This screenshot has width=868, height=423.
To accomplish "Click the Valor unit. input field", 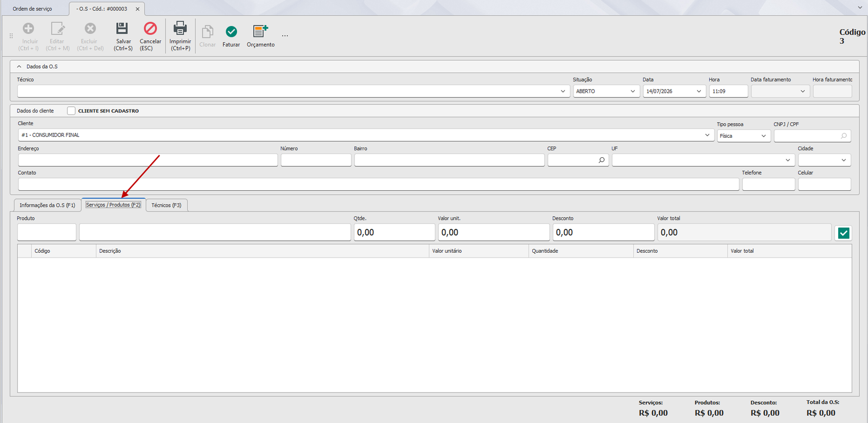I will [494, 232].
